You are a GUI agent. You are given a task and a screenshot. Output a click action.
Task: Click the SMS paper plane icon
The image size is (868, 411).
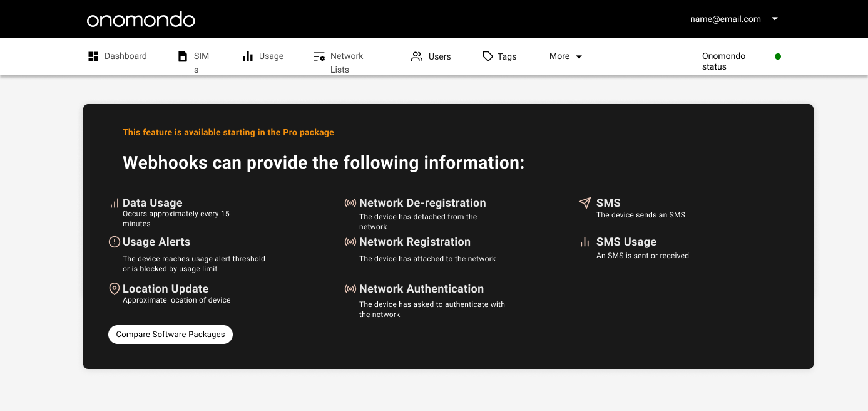coord(585,203)
